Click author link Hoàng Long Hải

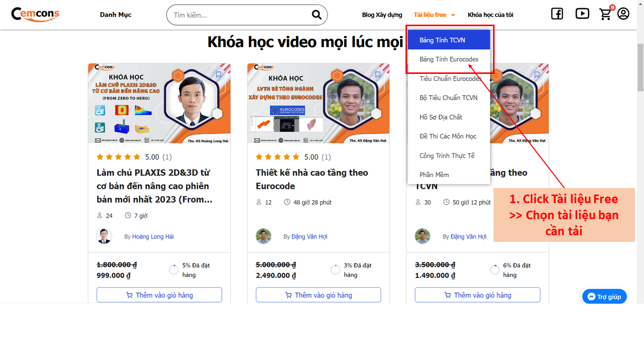153,236
